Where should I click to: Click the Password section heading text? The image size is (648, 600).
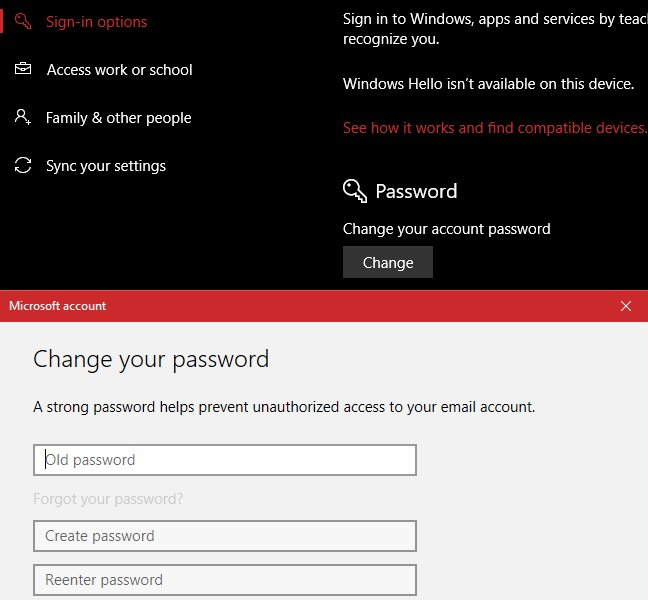(x=416, y=191)
